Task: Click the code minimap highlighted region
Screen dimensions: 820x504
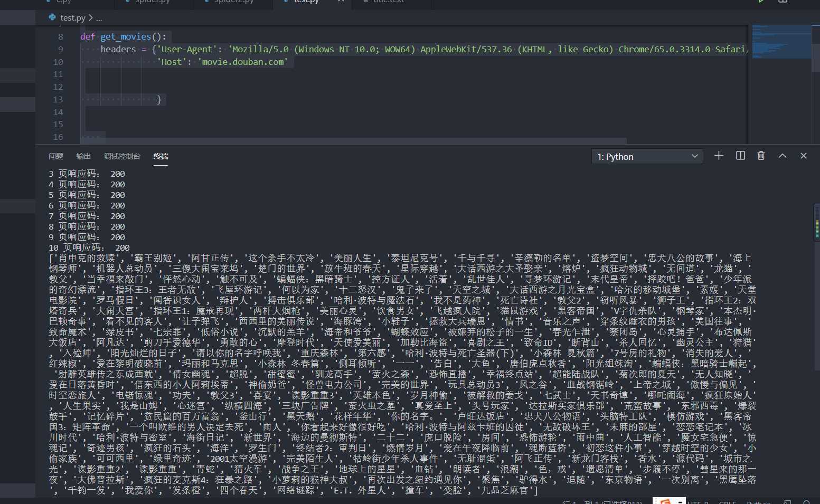Action: click(x=781, y=41)
